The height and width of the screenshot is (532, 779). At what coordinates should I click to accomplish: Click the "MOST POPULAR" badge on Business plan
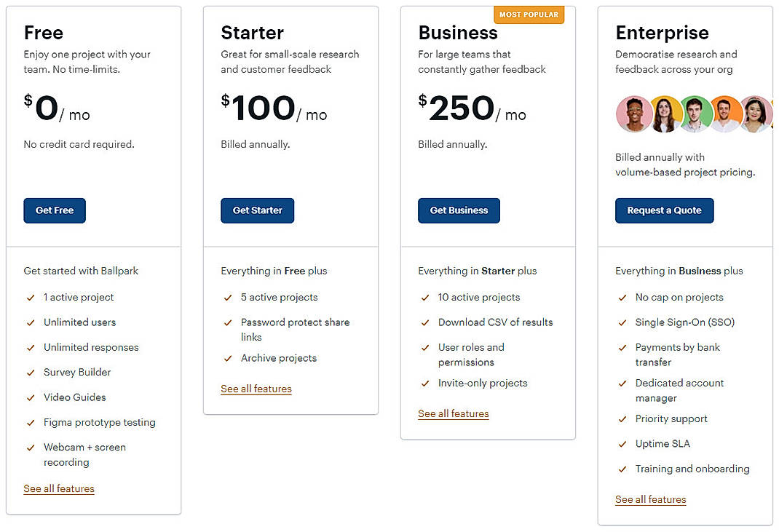click(x=529, y=14)
